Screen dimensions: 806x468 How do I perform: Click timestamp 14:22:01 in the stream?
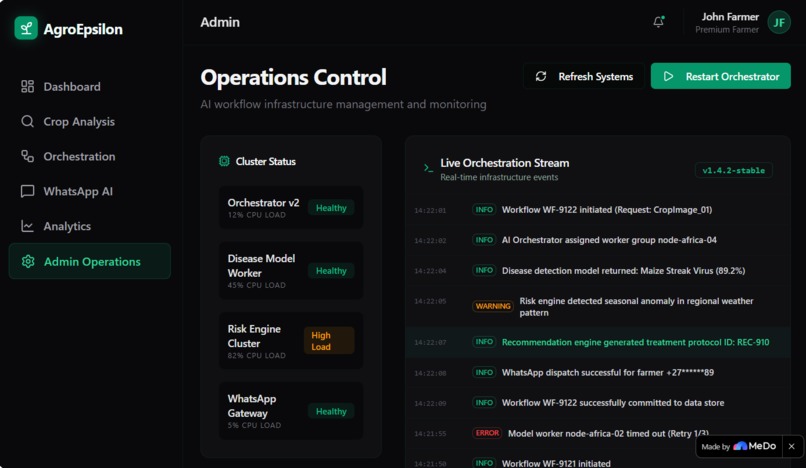coord(430,210)
